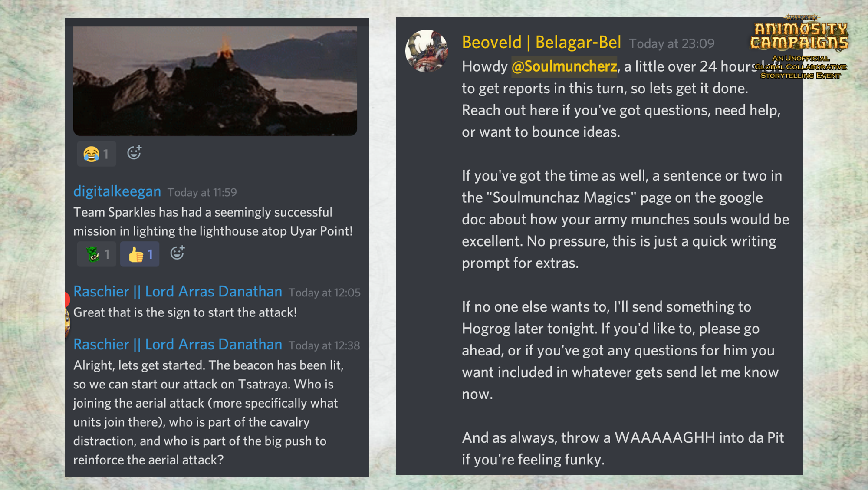The height and width of the screenshot is (490, 868).
Task: Click the "Today at 11:59" timestamp
Action: coord(202,192)
